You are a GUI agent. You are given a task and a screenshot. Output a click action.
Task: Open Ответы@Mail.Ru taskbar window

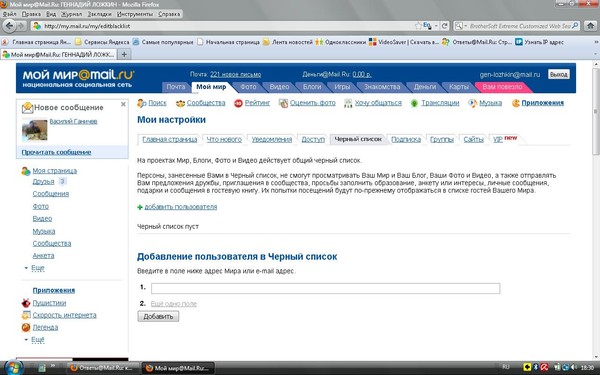pos(103,368)
